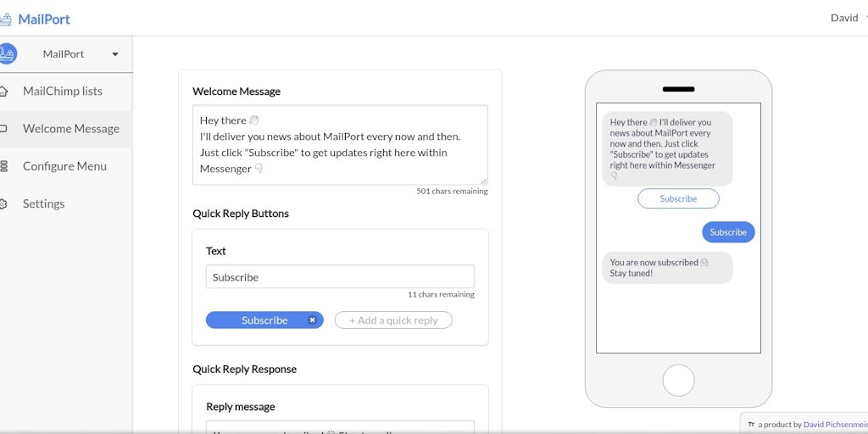Click the MailPort page avatar in sidebar
868x434 pixels.
8,53
